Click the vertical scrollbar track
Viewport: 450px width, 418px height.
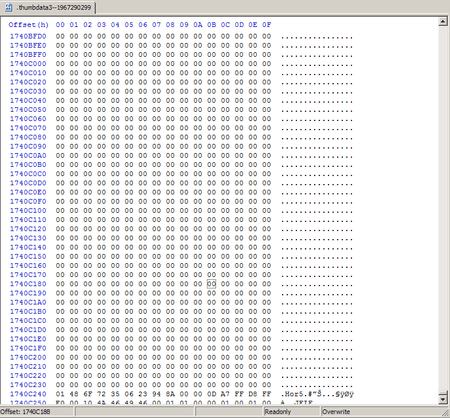[443, 208]
